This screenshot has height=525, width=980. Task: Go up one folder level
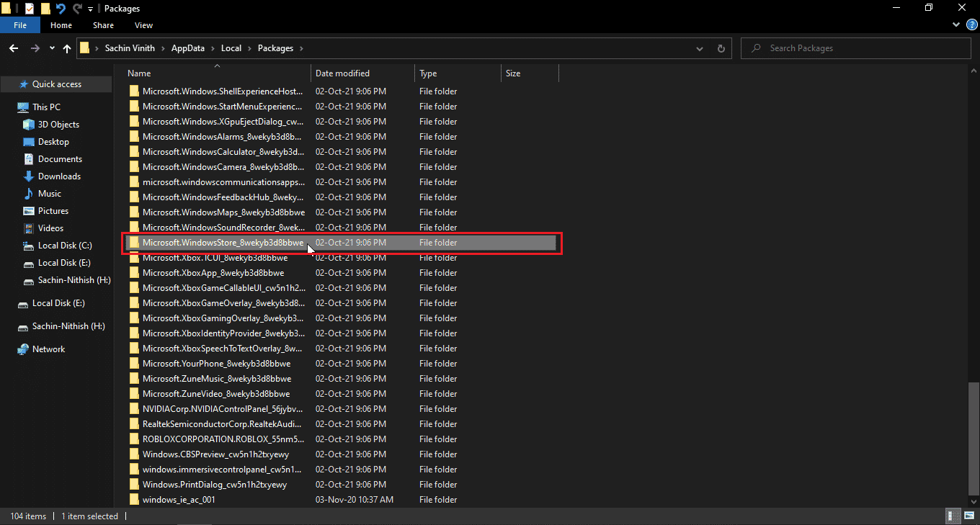pos(67,48)
